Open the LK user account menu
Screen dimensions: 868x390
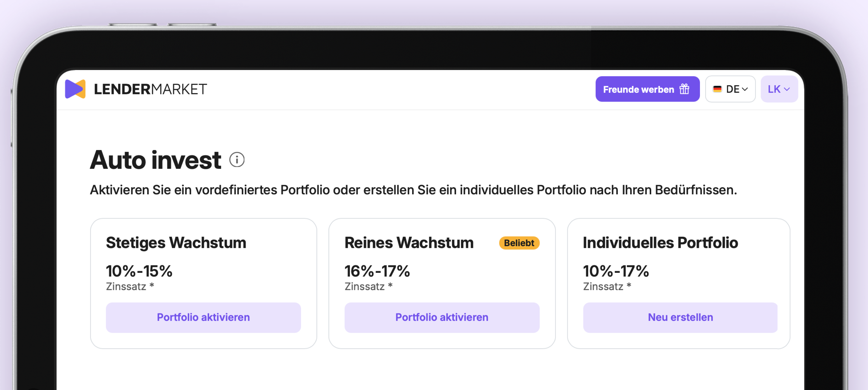(779, 89)
